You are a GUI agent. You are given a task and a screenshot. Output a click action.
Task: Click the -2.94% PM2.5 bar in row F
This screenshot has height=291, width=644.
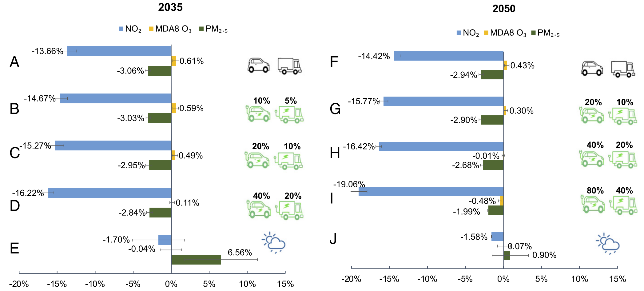point(492,75)
